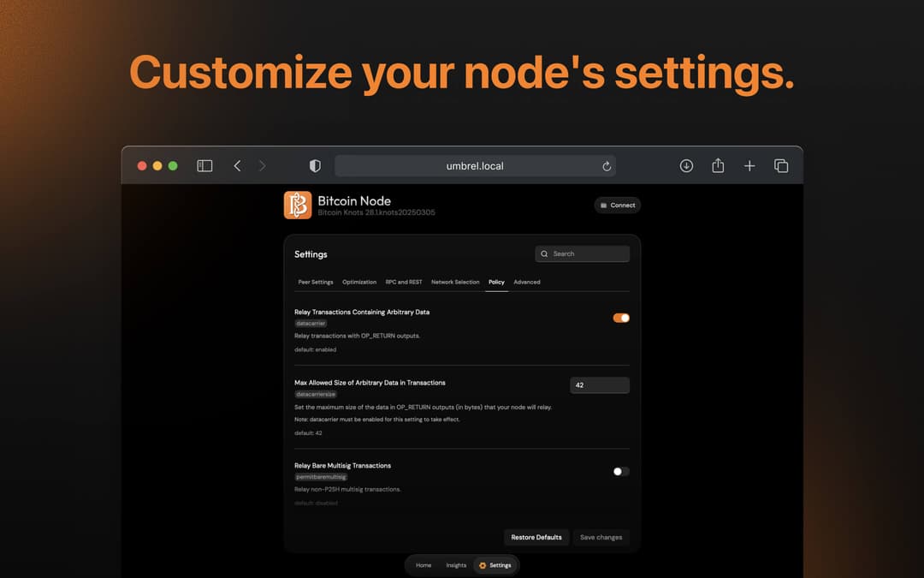Reload the page with refresh icon

607,166
